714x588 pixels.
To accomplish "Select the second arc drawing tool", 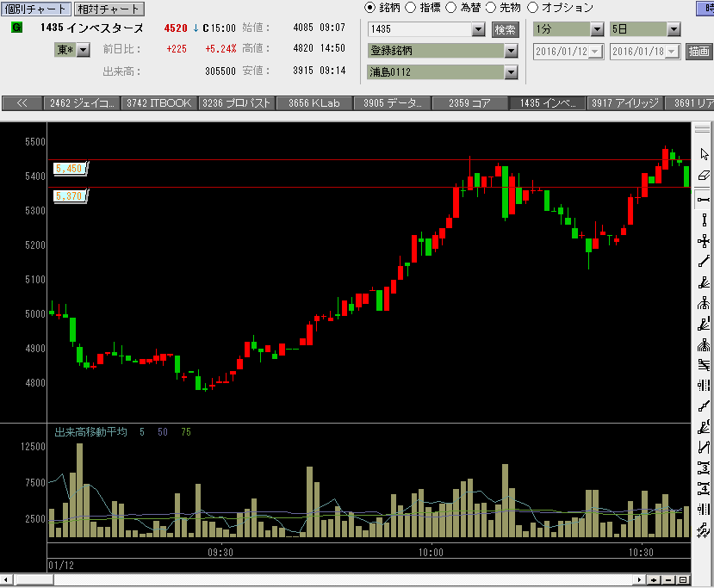I will [x=704, y=345].
